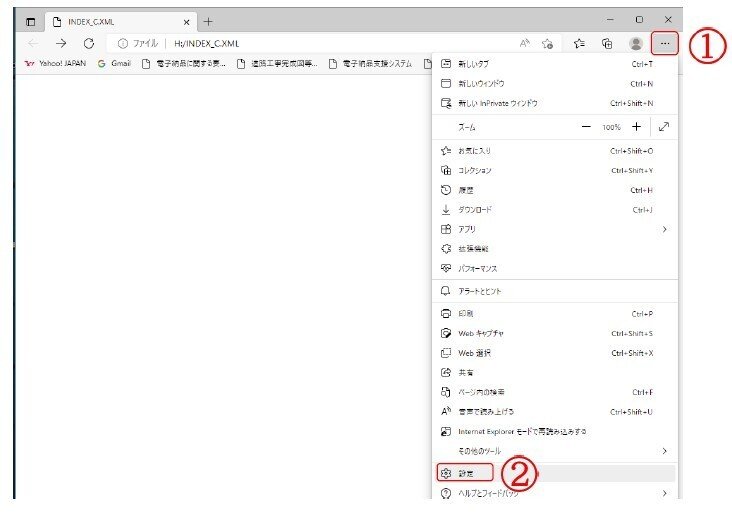Viewport: 732px width, 524px height.
Task: Click the Refresh button
Action: coord(89,43)
